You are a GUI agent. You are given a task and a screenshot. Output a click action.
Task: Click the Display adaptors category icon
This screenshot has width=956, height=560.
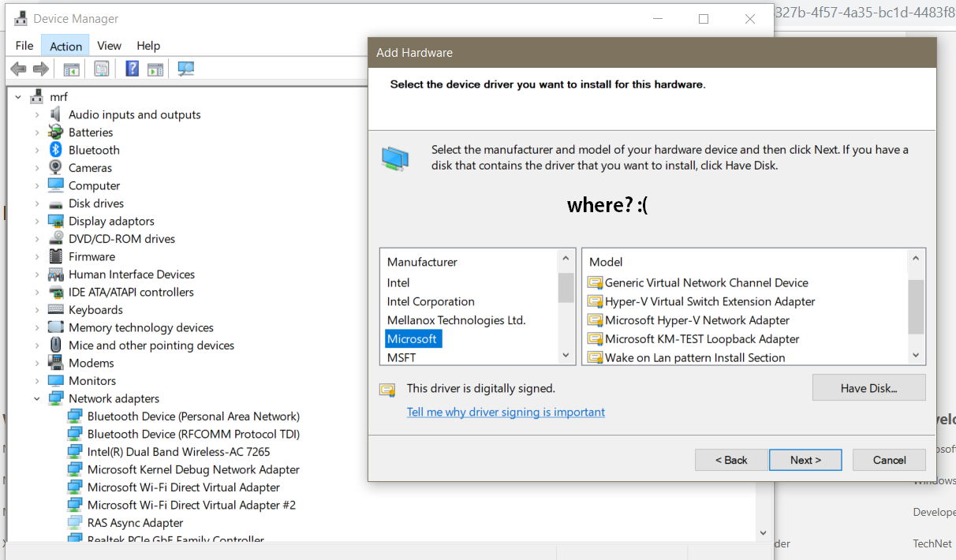55,221
